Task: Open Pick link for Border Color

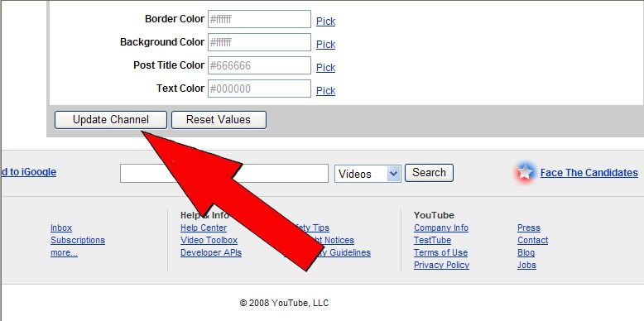Action: [x=325, y=22]
